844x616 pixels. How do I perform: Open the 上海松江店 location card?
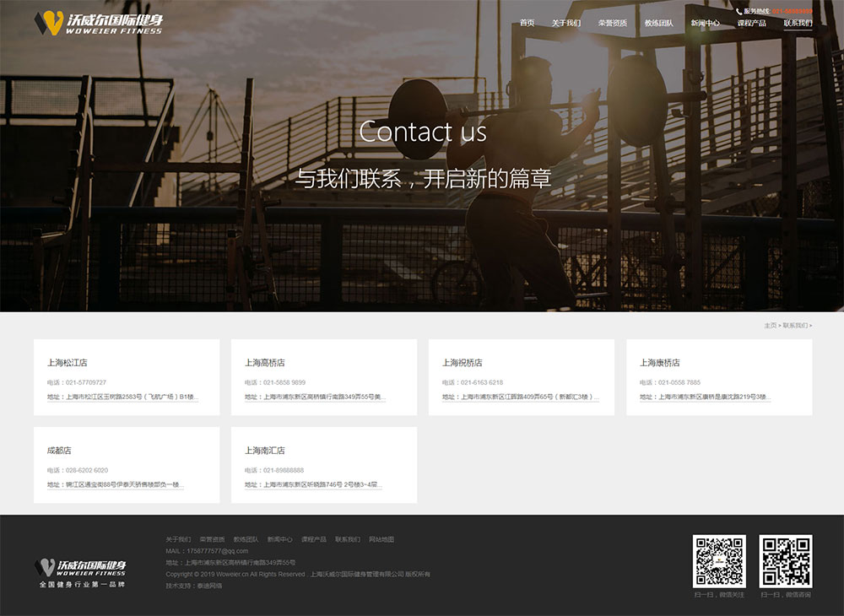coord(127,377)
